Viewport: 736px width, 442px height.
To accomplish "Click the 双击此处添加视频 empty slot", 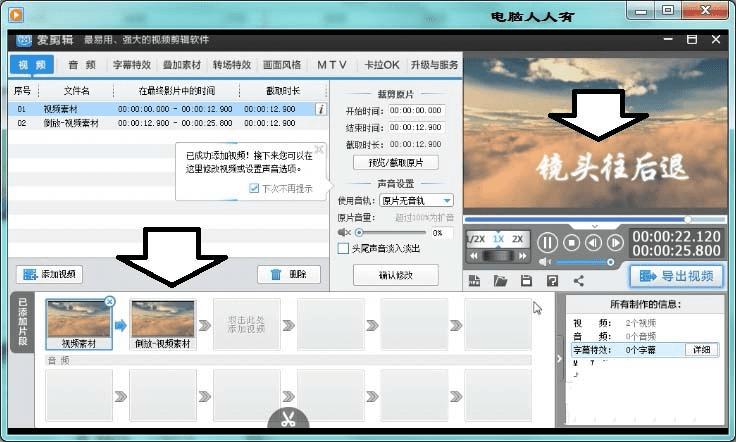I will (246, 324).
